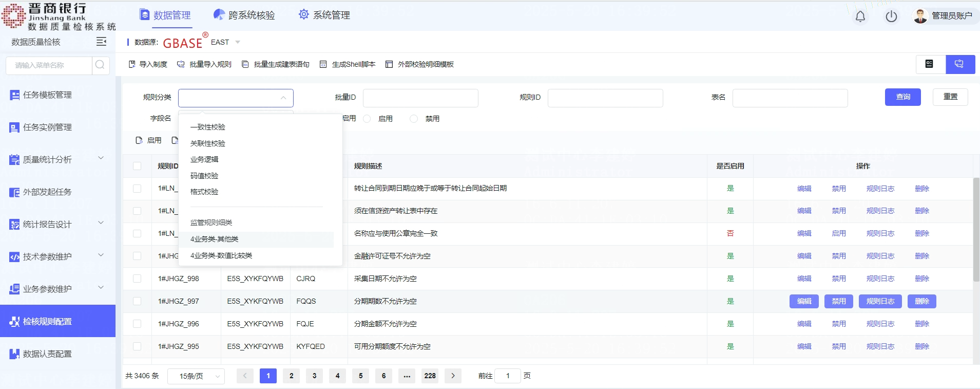Go to the next page arrow
The width and height of the screenshot is (980, 389).
(453, 376)
